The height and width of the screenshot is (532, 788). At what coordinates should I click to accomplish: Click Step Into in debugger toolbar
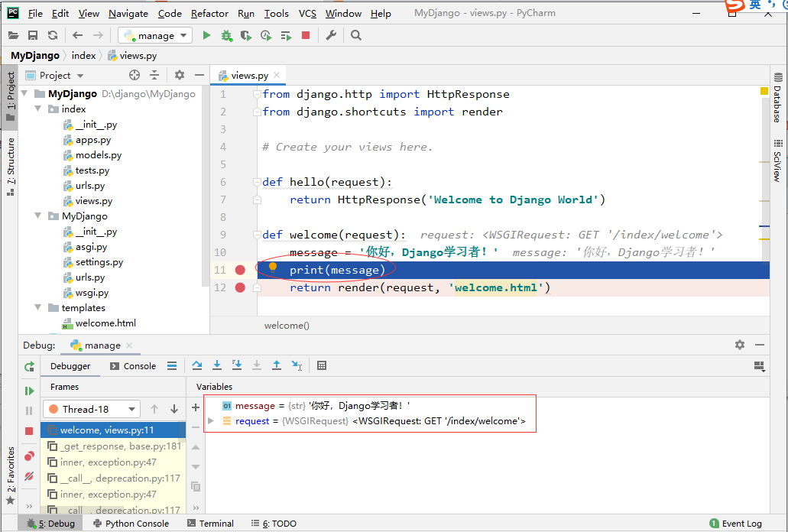click(x=217, y=365)
